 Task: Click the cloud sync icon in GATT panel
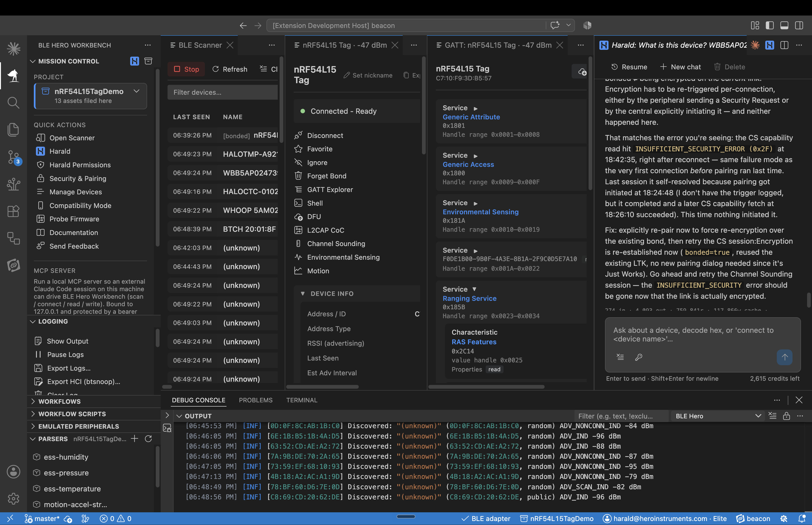[582, 72]
